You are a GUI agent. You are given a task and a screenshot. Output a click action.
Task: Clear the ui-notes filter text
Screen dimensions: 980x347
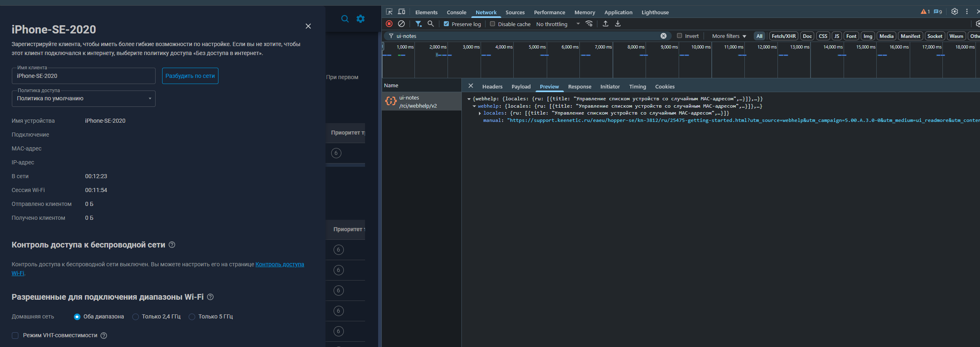click(664, 36)
